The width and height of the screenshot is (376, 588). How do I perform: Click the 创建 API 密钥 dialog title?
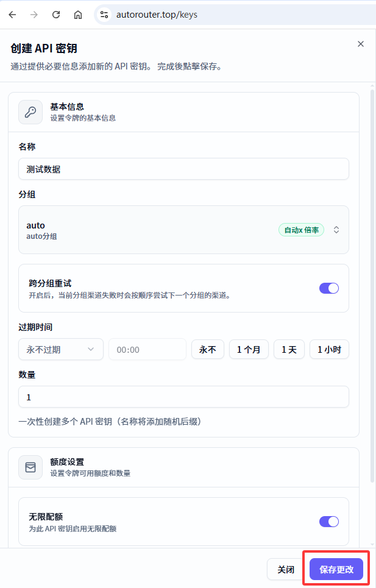44,48
